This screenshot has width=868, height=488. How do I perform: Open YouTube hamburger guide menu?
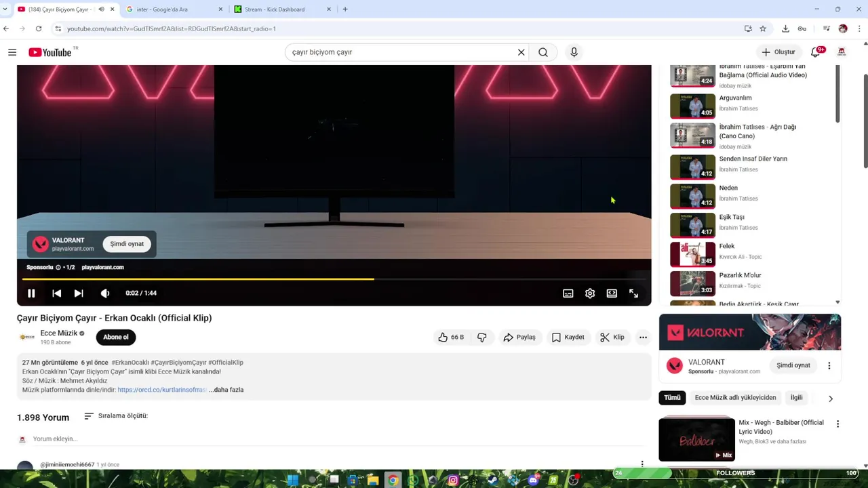(12, 52)
